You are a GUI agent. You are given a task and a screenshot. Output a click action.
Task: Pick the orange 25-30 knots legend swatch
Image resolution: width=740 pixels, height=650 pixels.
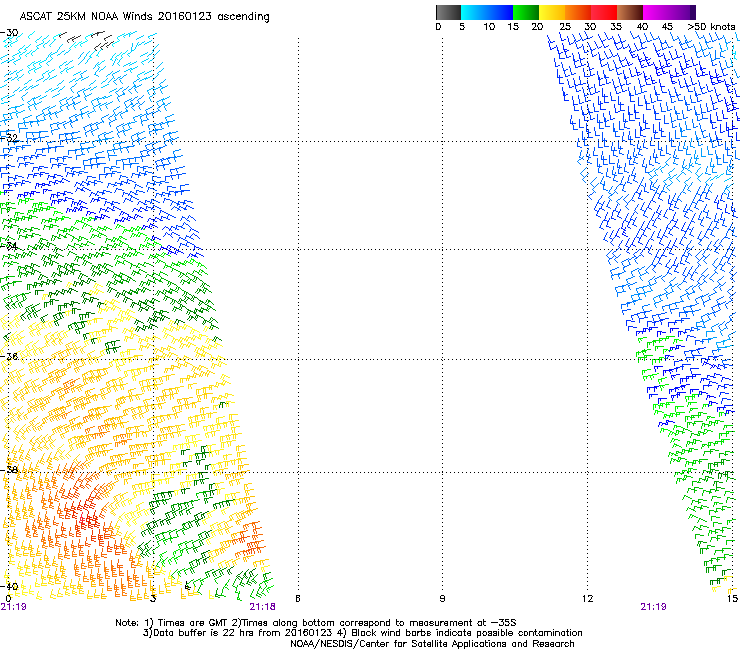pyautogui.click(x=578, y=12)
